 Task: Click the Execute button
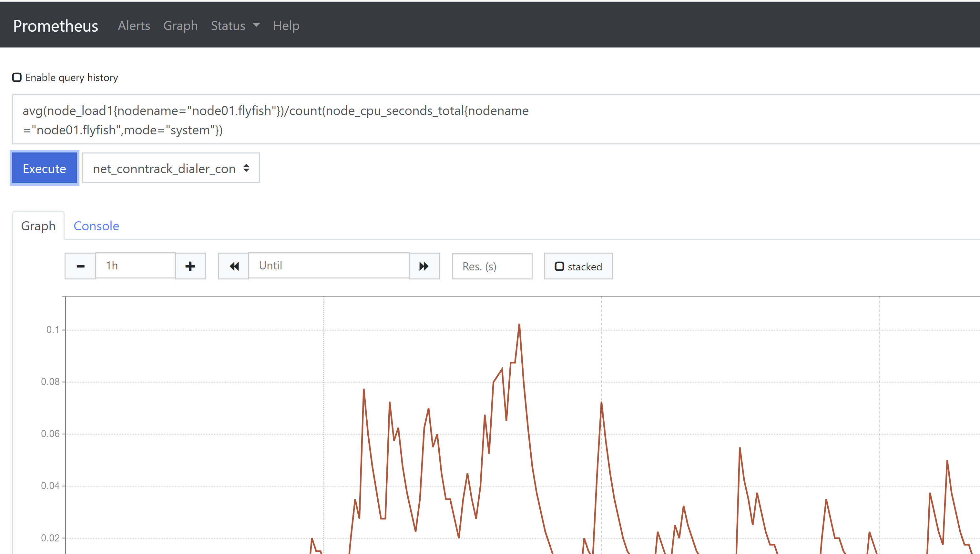pos(45,168)
